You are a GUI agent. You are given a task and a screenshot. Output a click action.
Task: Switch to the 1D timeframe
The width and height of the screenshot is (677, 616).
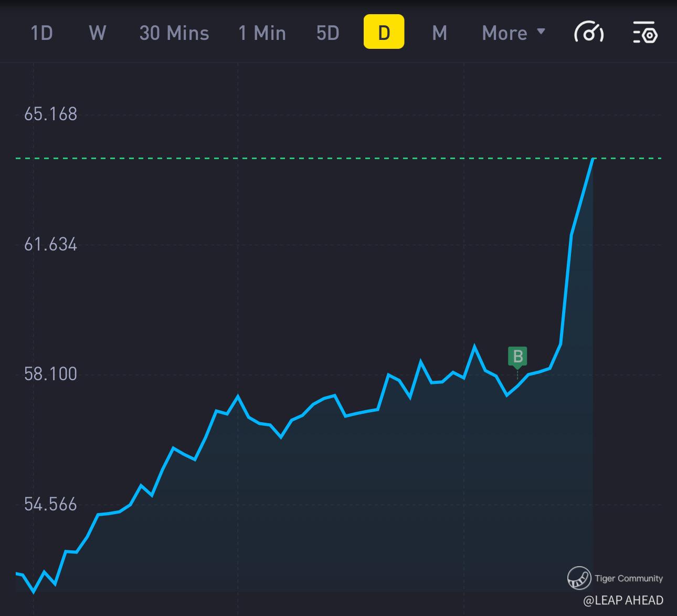41,33
